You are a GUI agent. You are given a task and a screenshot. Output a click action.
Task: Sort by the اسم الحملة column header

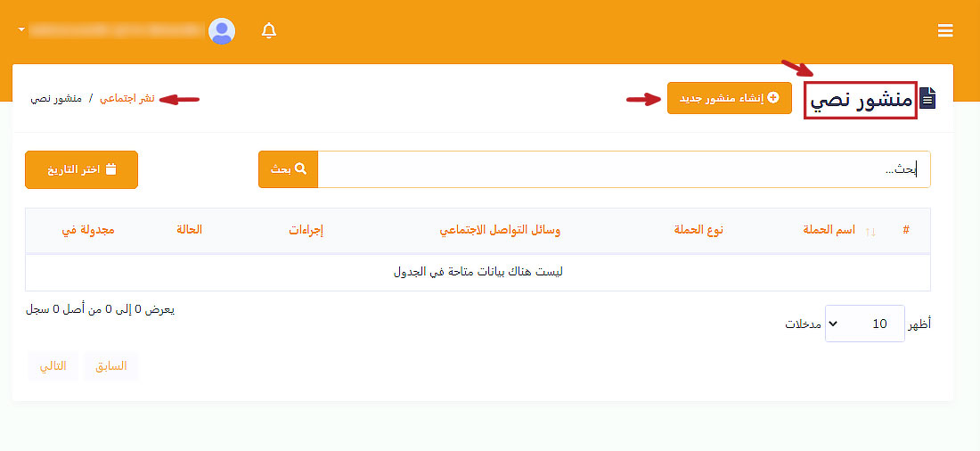click(x=829, y=230)
